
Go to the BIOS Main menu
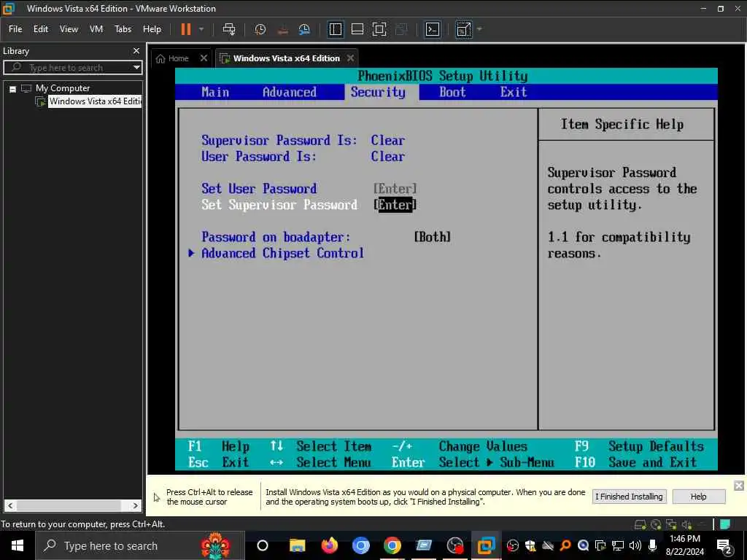coord(215,93)
